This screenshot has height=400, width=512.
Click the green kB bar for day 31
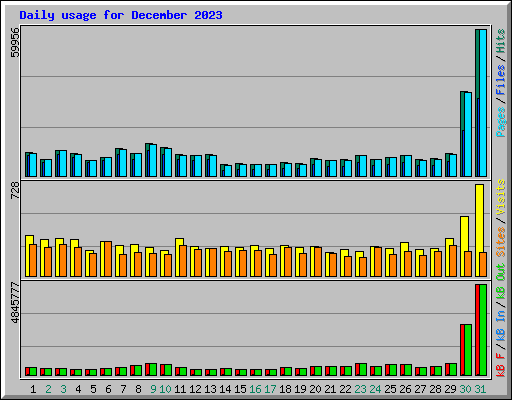point(483,330)
